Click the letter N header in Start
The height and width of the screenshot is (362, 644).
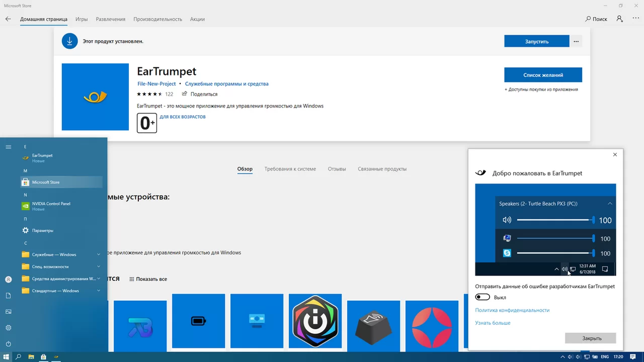(25, 195)
